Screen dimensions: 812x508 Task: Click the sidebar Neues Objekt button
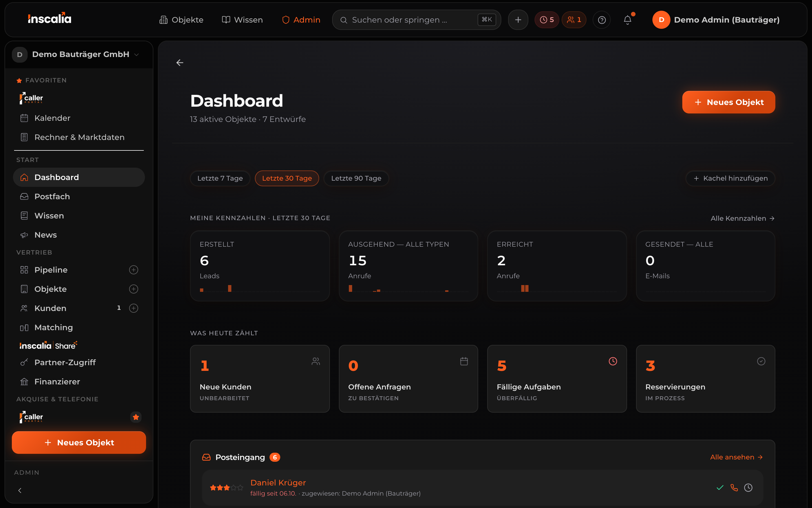coord(79,443)
